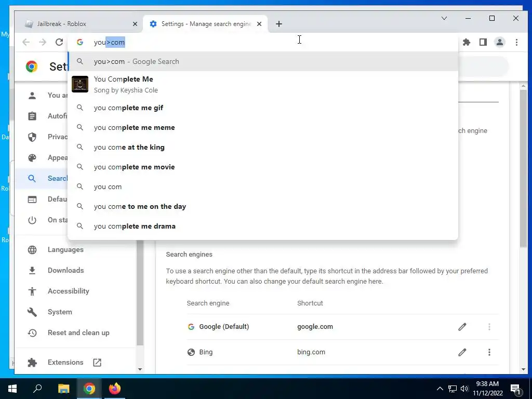Select 'you complete me movie' suggestion
The image size is (532, 399).
[263, 167]
